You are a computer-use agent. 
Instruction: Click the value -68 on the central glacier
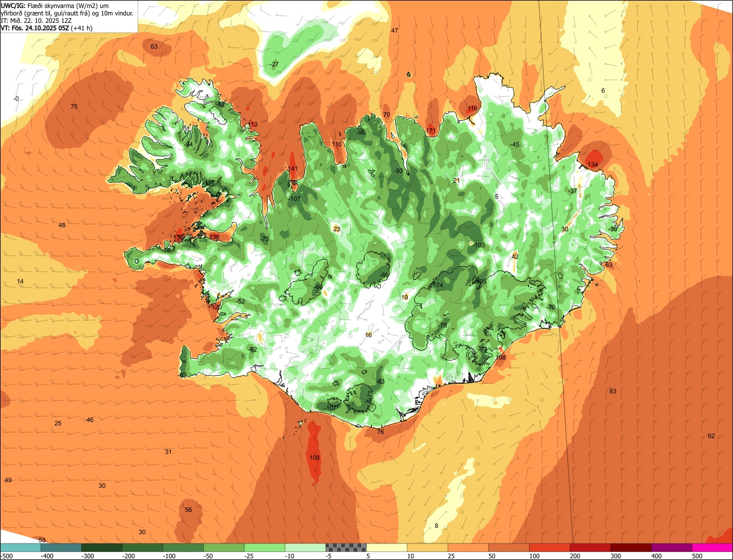tap(384, 275)
